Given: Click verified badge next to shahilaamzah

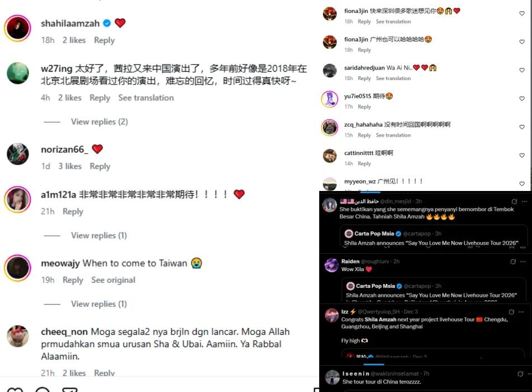Looking at the screenshot, I should pyautogui.click(x=107, y=23).
